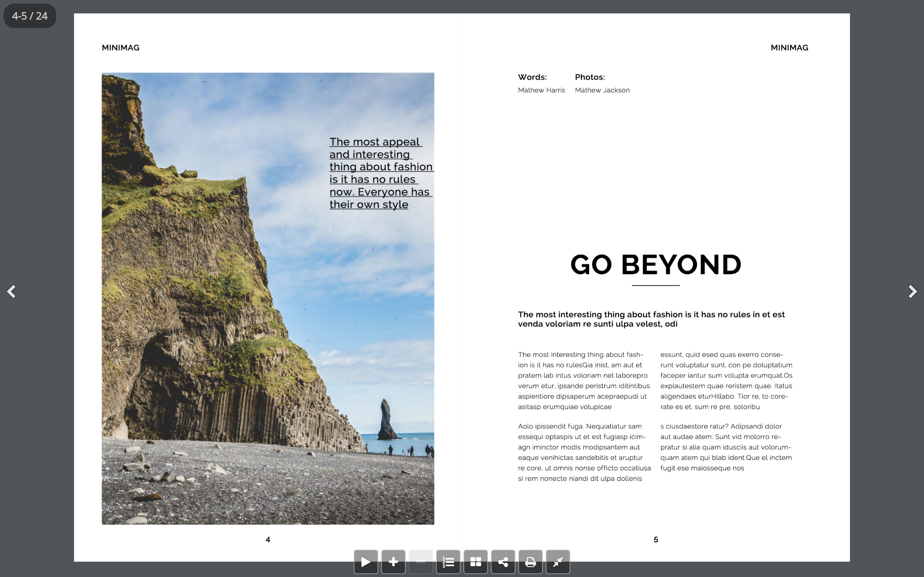Screen dimensions: 924x577
Task: Toggle fullscreen view with the collapse arrows
Action: tap(558, 561)
